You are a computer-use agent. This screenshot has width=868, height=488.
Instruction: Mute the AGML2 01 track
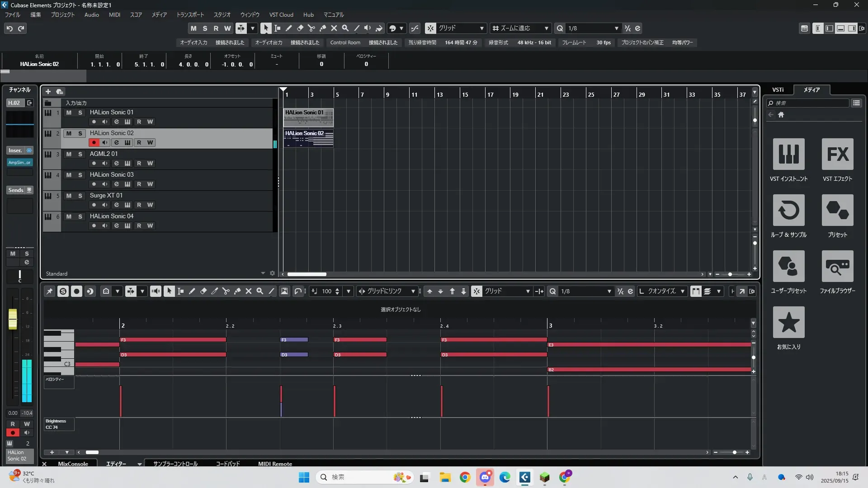tap(69, 154)
